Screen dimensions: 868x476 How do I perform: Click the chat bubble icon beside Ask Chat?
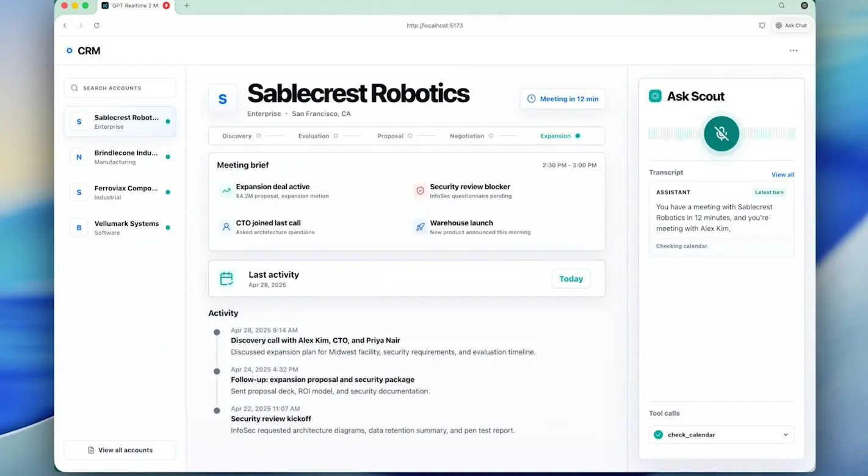pyautogui.click(x=762, y=26)
